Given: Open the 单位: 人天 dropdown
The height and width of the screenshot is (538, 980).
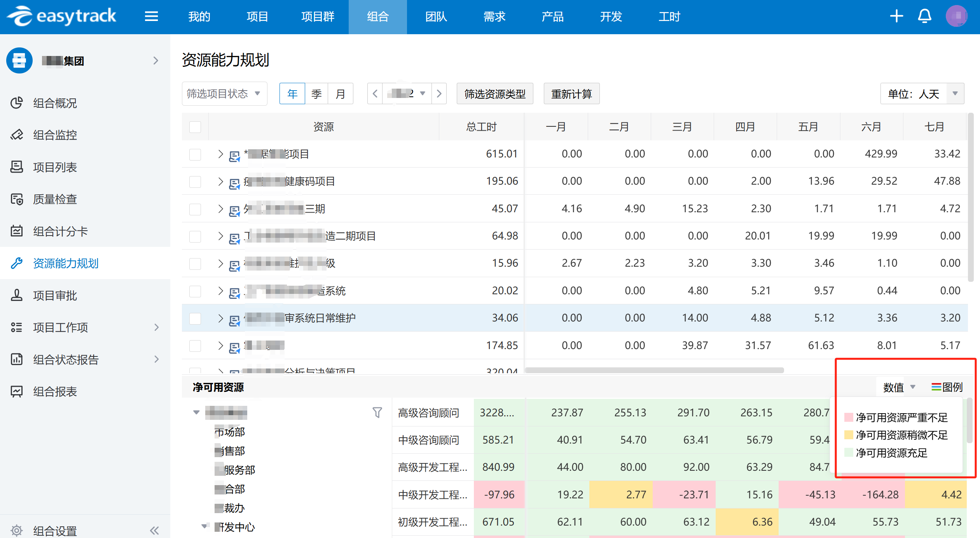Looking at the screenshot, I should point(922,93).
